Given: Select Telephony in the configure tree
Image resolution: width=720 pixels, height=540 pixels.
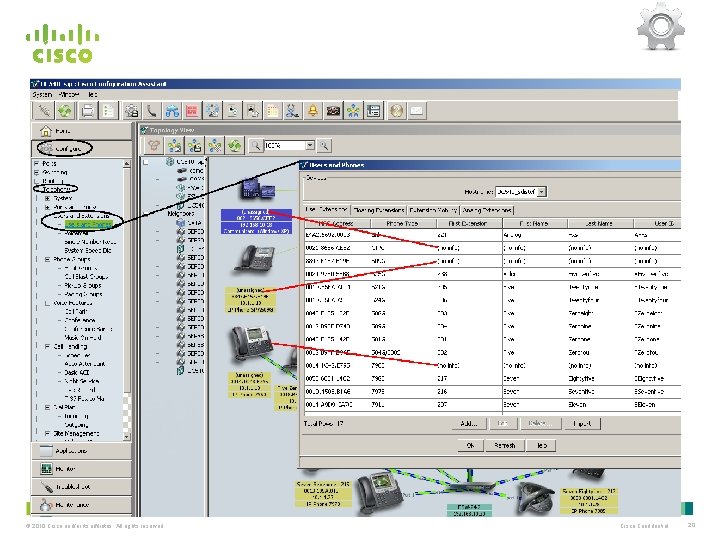Looking at the screenshot, I should tap(56, 189).
